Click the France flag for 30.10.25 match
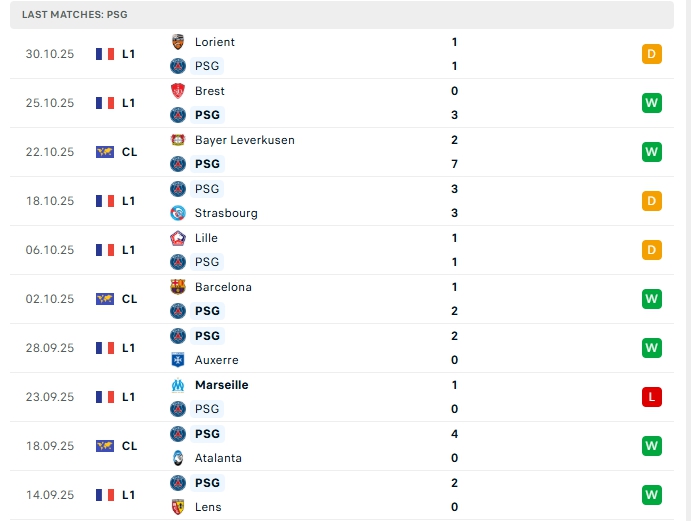The width and height of the screenshot is (691, 521). [105, 54]
